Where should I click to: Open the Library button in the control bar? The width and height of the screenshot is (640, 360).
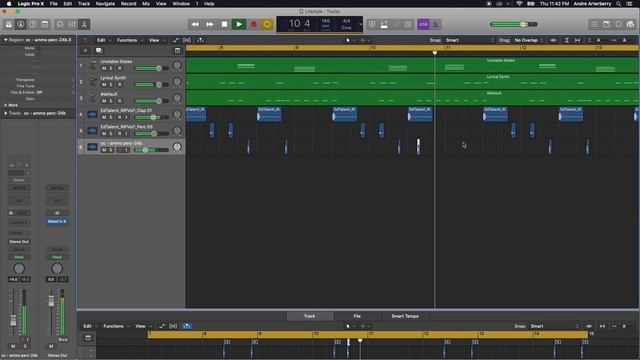9,24
